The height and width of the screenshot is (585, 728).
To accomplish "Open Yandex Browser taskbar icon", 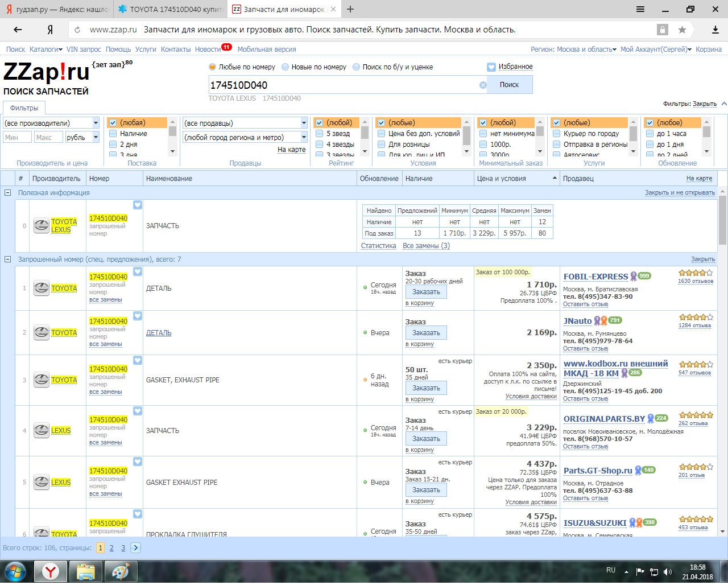I will [x=51, y=571].
